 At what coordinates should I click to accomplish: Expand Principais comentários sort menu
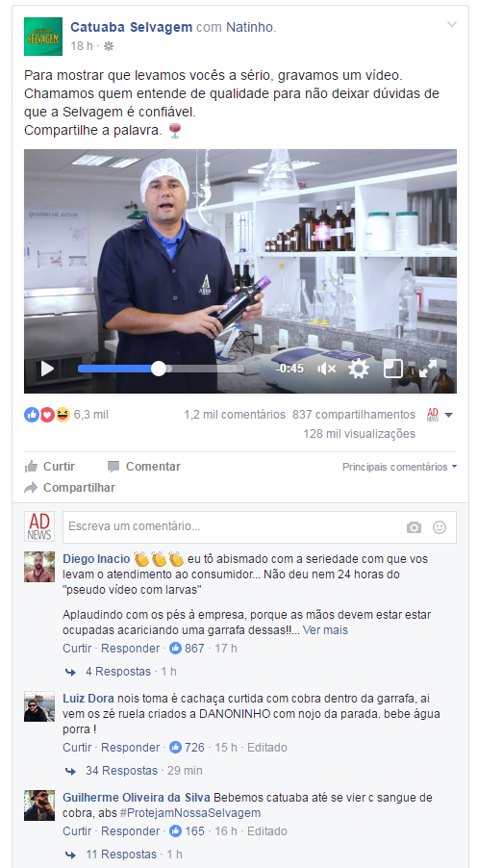click(x=399, y=467)
